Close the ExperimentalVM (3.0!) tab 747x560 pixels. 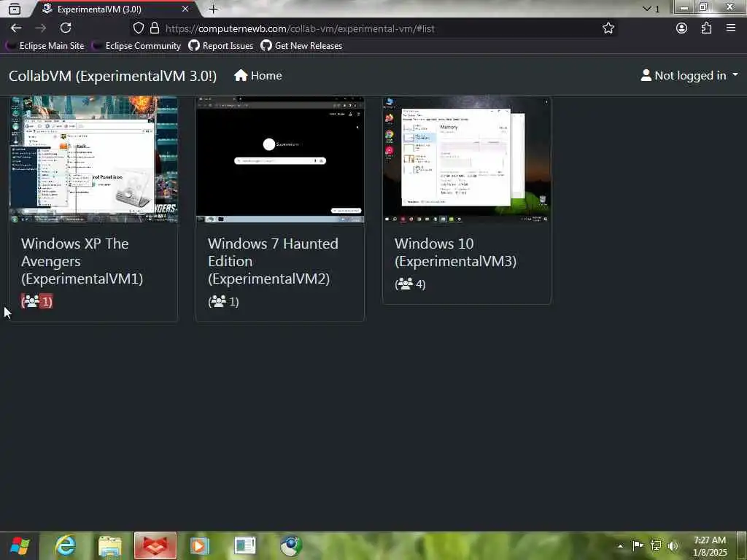tap(185, 9)
